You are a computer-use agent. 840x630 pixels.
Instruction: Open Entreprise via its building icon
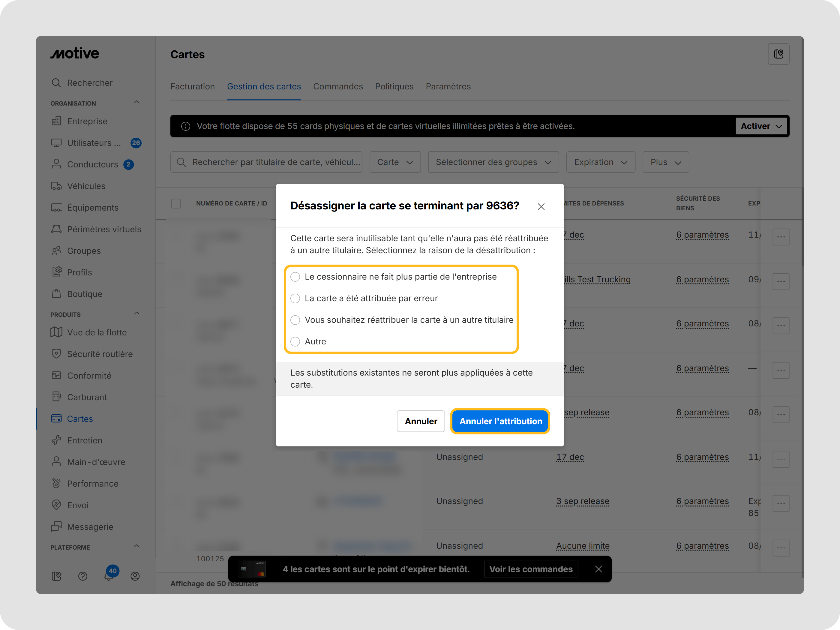click(56, 121)
